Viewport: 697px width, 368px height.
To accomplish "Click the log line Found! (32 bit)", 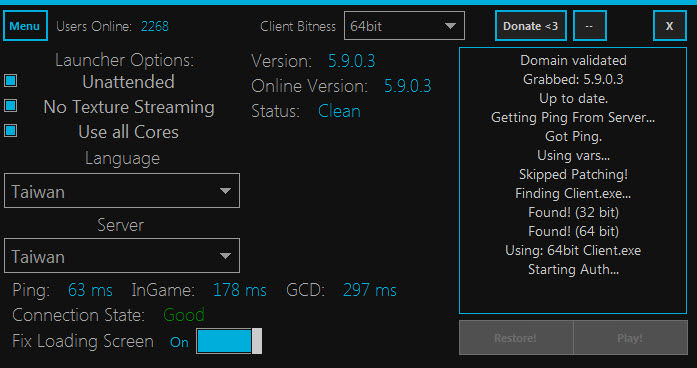I will (573, 212).
